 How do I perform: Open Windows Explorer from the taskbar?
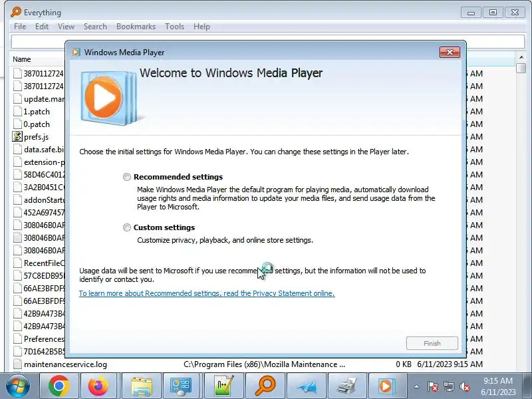coord(141,386)
